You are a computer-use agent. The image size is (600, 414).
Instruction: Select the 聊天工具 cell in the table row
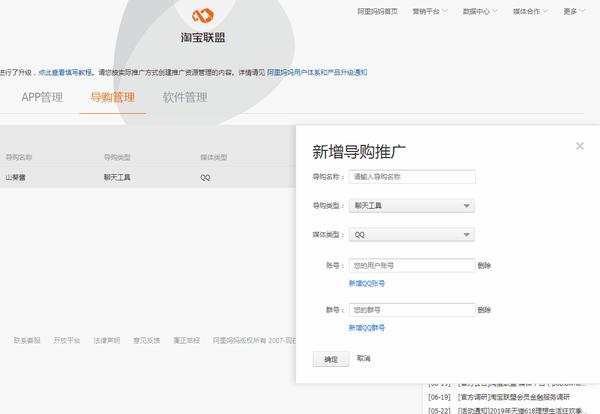[117, 178]
